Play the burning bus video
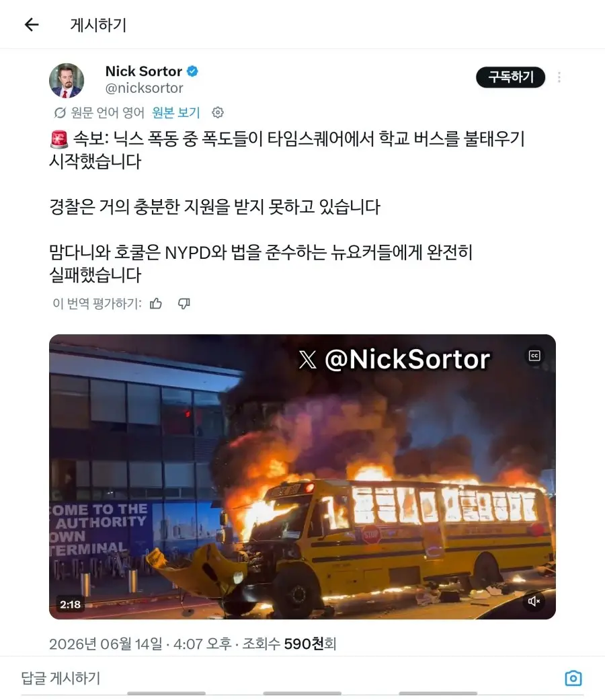The image size is (605, 700). [x=302, y=477]
